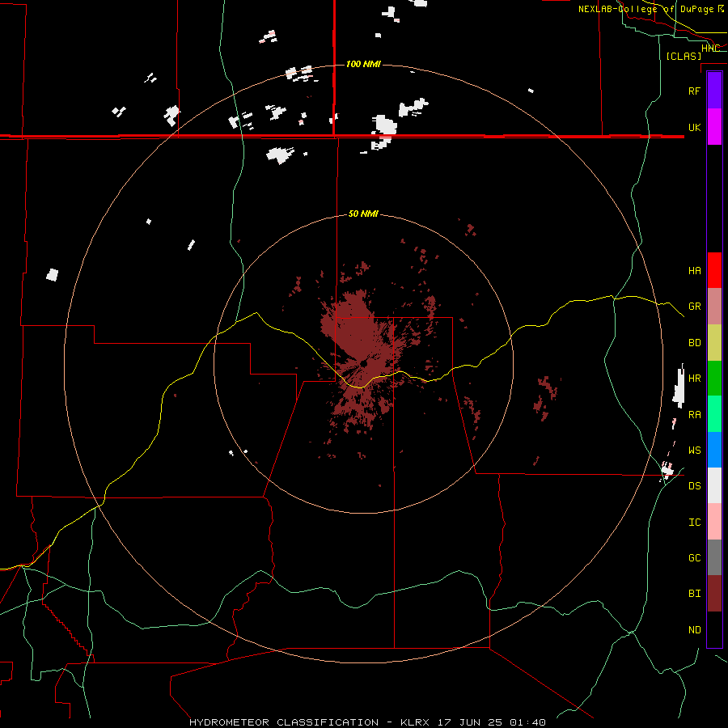This screenshot has width=728, height=728.
Task: Click the Hydrometeor Classification KLRX title text
Action: 367,722
